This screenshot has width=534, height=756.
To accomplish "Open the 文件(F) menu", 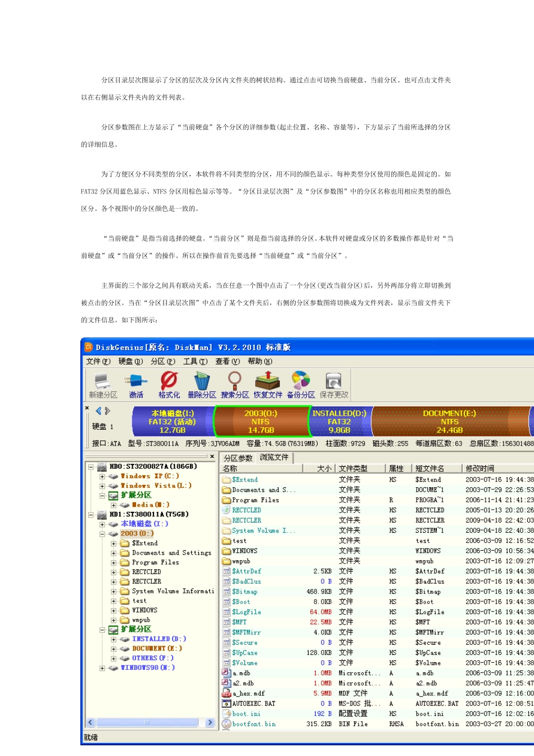I will (x=98, y=362).
